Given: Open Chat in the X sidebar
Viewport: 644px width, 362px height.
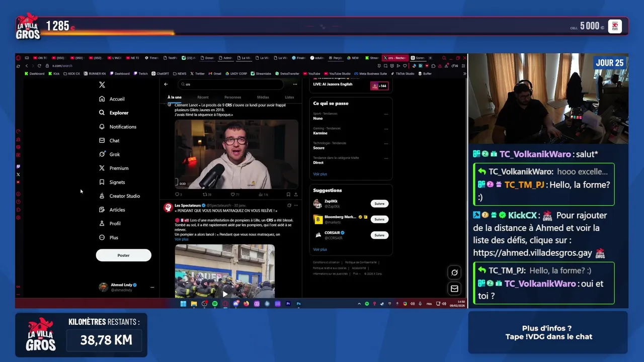Looking at the screenshot, I should click(109, 141).
